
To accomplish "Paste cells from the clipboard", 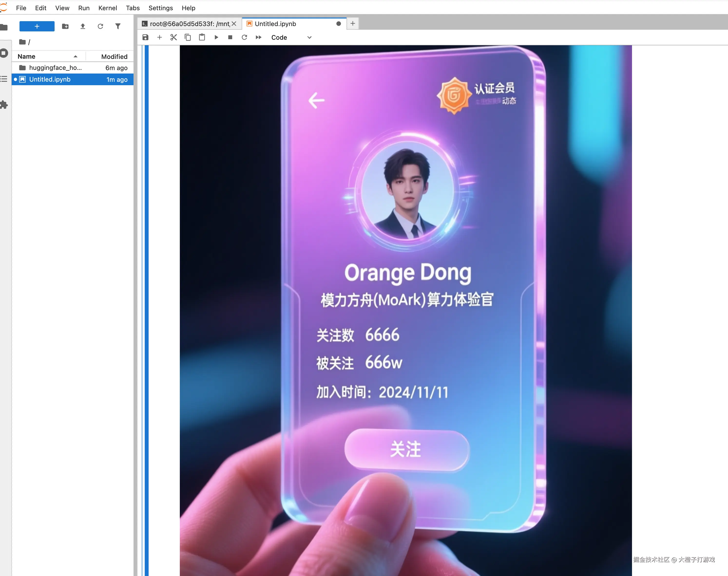I will pyautogui.click(x=202, y=37).
